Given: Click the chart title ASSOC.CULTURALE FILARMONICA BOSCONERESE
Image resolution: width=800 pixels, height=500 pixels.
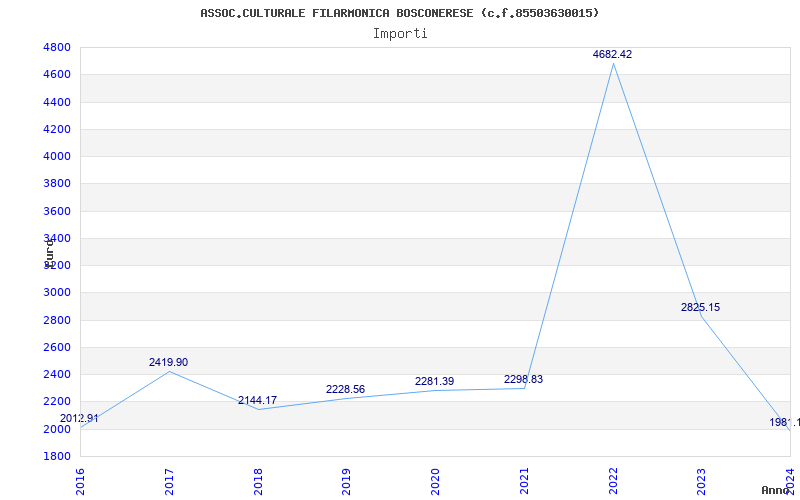Looking at the screenshot, I should click(x=399, y=13).
